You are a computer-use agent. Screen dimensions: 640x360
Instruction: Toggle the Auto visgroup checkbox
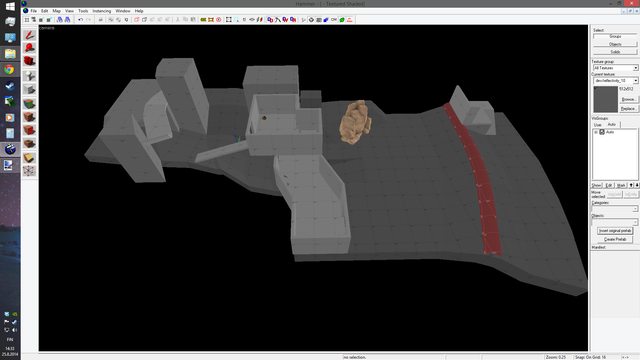[602, 132]
